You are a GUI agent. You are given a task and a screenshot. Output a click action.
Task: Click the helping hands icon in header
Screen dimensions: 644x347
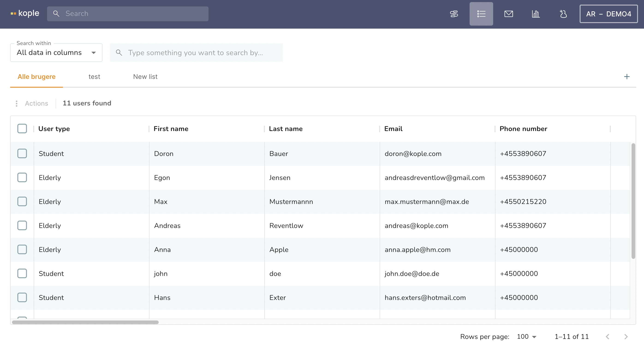click(563, 14)
